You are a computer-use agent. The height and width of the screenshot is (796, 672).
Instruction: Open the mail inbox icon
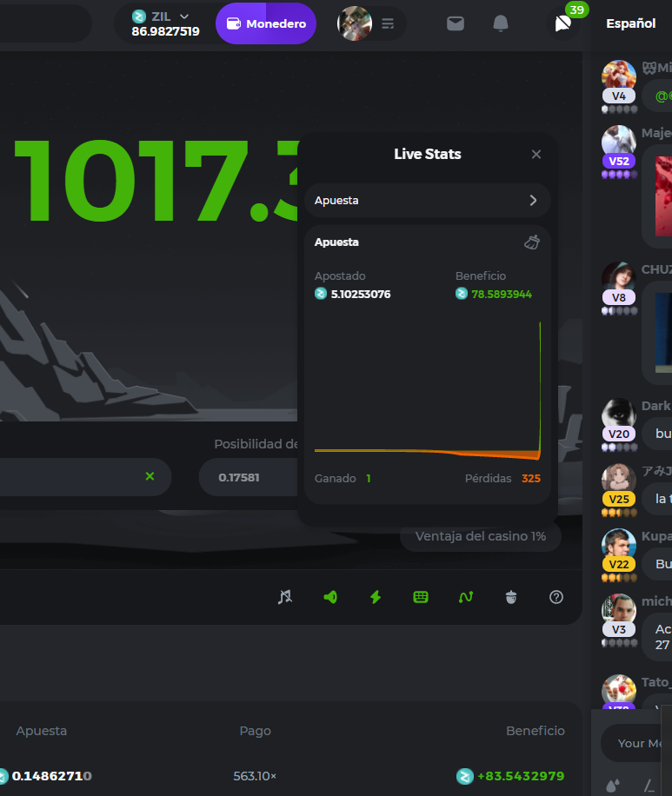456,23
